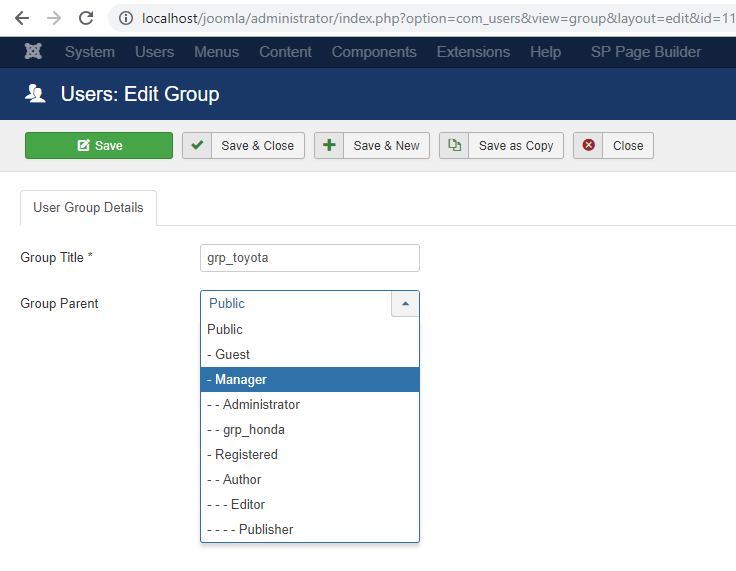Pick Registered from the dropdown list
This screenshot has height=571, width=736.
(309, 455)
